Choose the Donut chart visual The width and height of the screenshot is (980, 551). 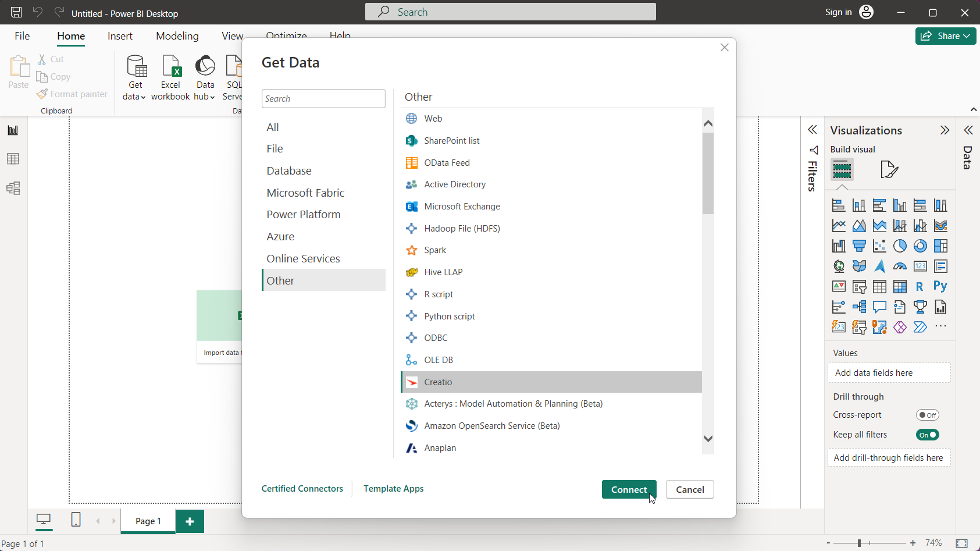tap(920, 246)
